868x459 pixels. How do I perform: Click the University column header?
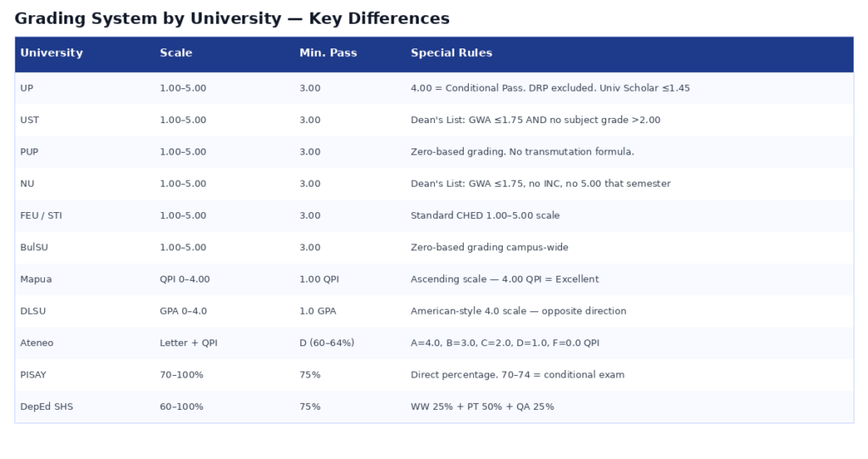coord(52,53)
